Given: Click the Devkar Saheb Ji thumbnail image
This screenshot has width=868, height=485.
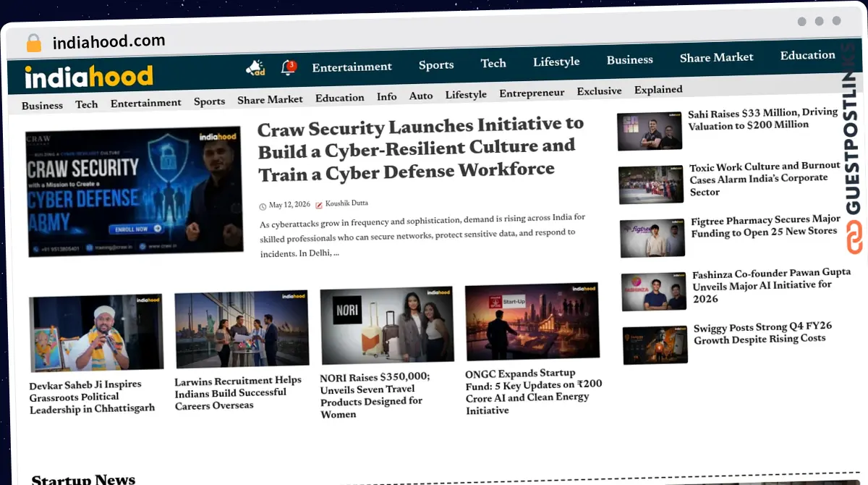Looking at the screenshot, I should (x=96, y=333).
